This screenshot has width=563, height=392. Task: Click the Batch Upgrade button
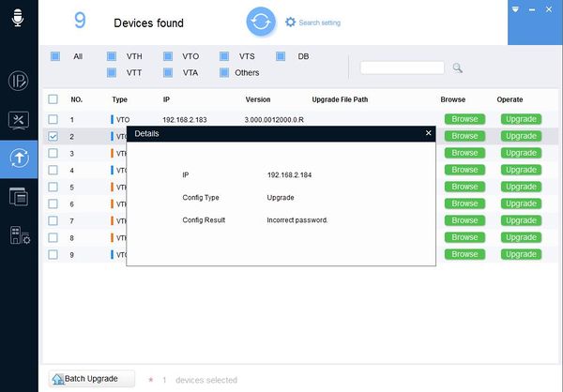click(x=92, y=379)
